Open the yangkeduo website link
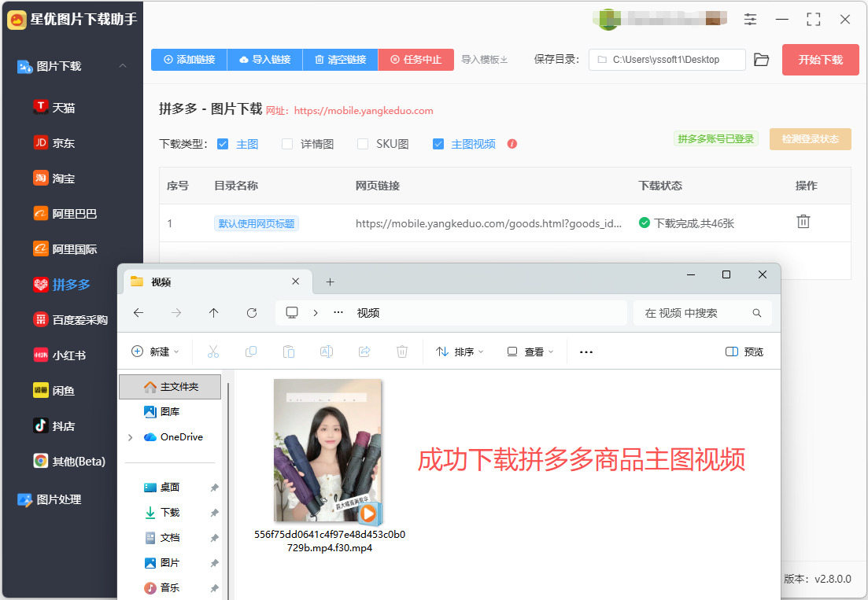 (363, 111)
